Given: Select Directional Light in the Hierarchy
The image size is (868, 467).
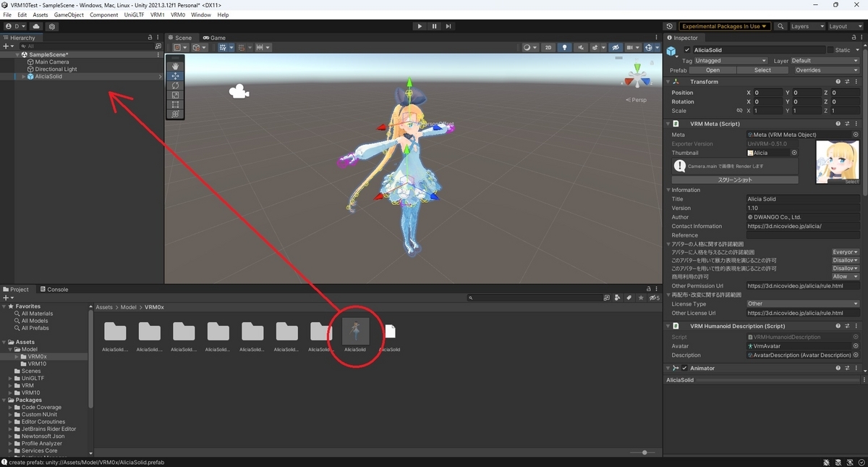Looking at the screenshot, I should point(56,70).
